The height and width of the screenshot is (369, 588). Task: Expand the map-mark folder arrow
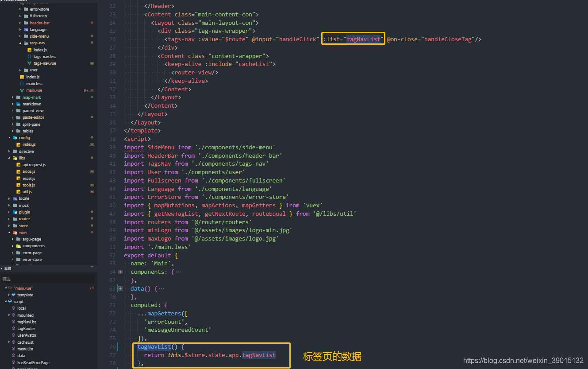[13, 97]
